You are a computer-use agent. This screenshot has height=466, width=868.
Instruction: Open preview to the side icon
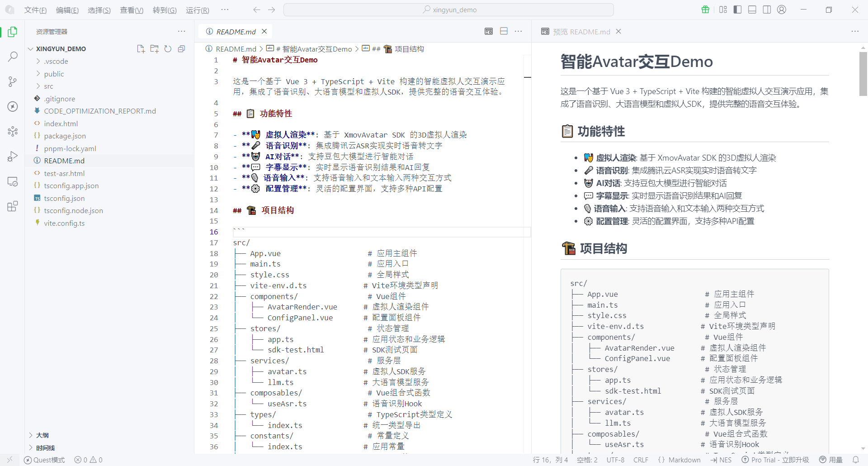coord(489,31)
